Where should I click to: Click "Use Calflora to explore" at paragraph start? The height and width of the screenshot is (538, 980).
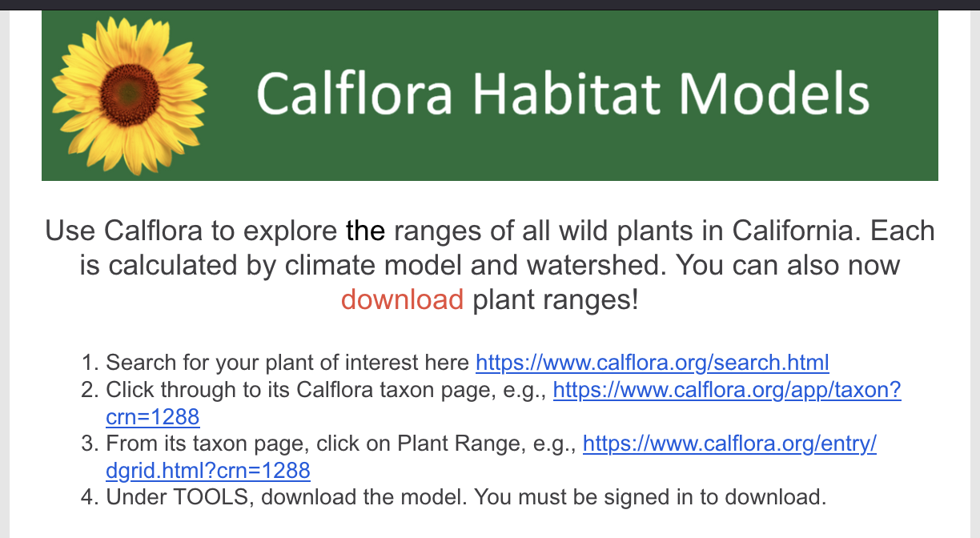point(191,231)
